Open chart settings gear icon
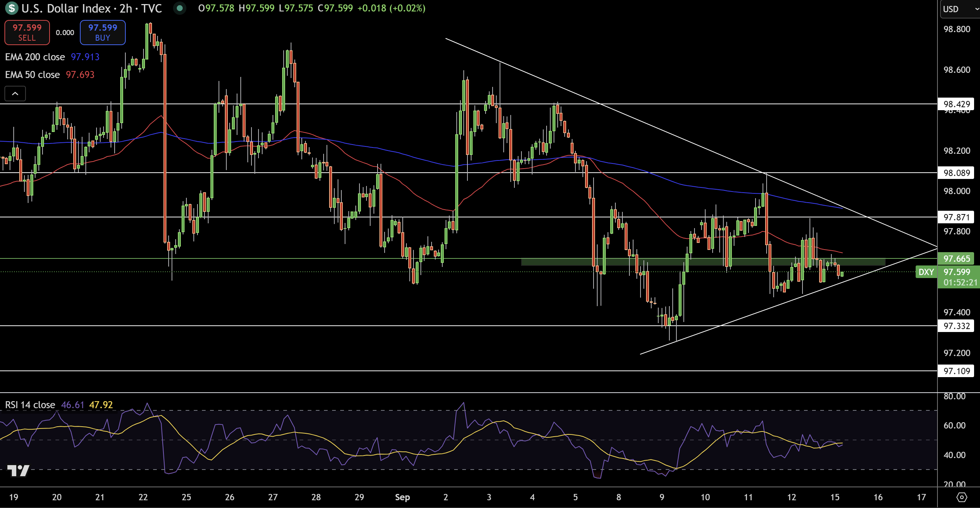980x508 pixels. 962,497
